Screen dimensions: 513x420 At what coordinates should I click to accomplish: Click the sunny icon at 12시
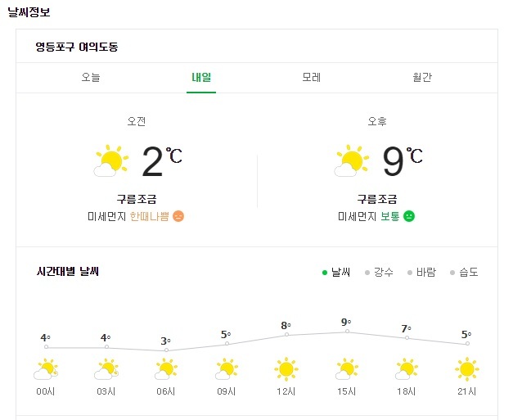tap(286, 369)
